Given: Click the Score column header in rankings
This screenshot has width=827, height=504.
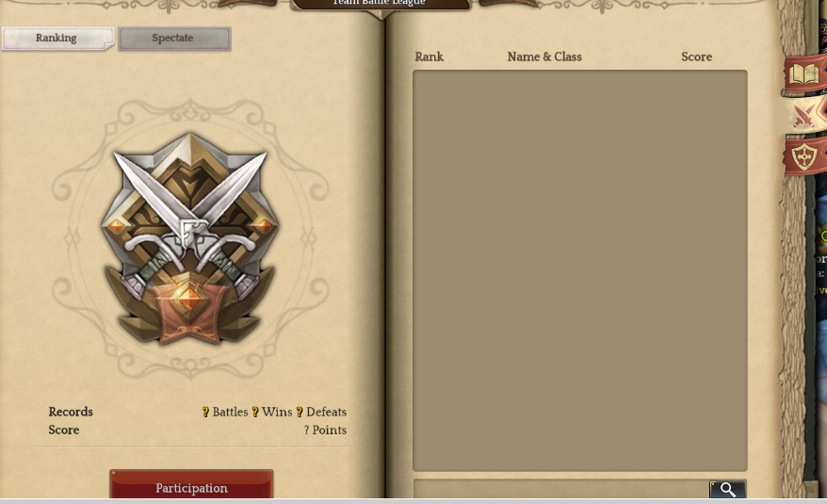Looking at the screenshot, I should (x=696, y=57).
